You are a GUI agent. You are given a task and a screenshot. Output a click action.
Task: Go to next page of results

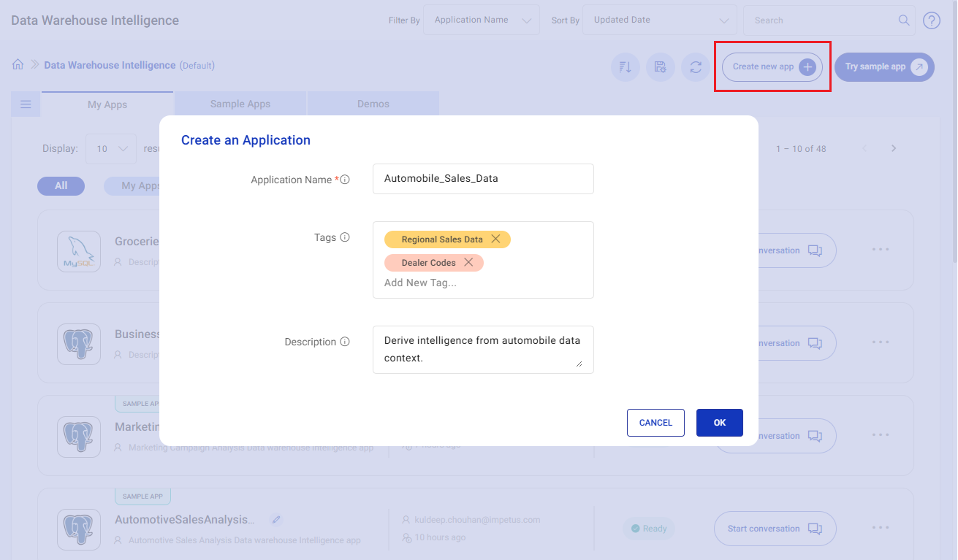893,149
